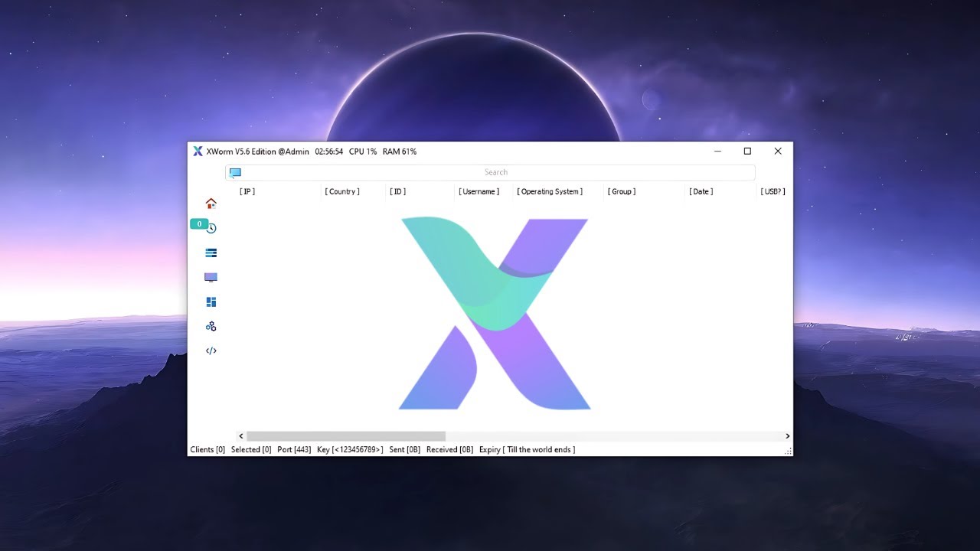Select the stacked rows list icon
Image resolution: width=980 pixels, height=551 pixels.
[211, 253]
